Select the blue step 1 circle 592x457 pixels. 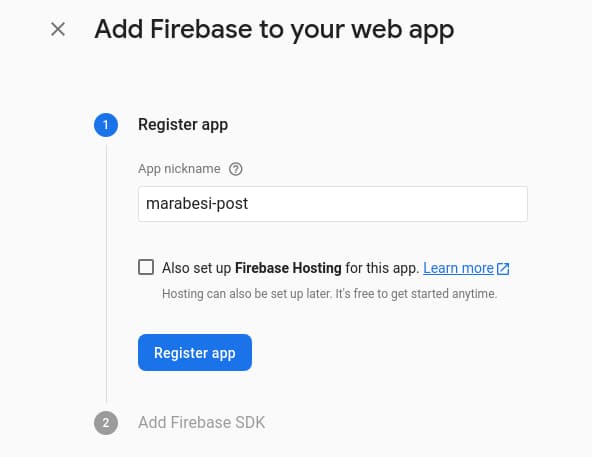pyautogui.click(x=106, y=125)
